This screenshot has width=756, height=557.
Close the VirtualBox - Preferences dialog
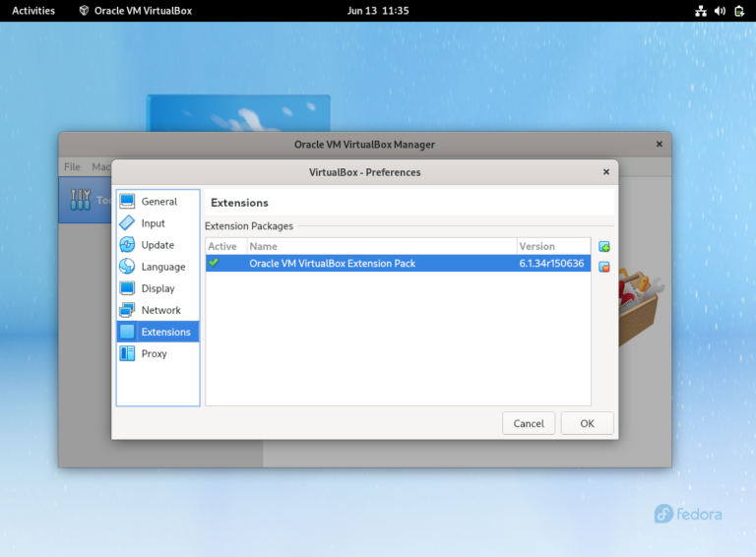(x=606, y=172)
